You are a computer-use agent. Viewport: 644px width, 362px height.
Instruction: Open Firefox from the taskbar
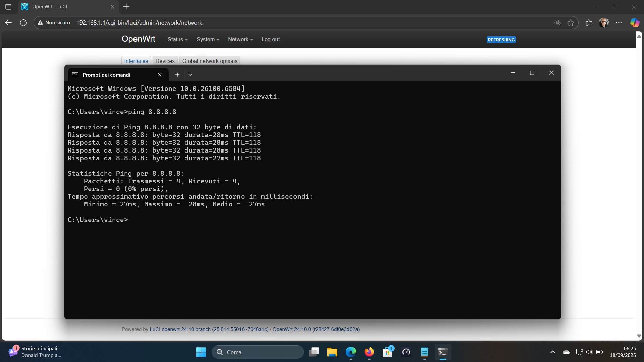click(369, 352)
